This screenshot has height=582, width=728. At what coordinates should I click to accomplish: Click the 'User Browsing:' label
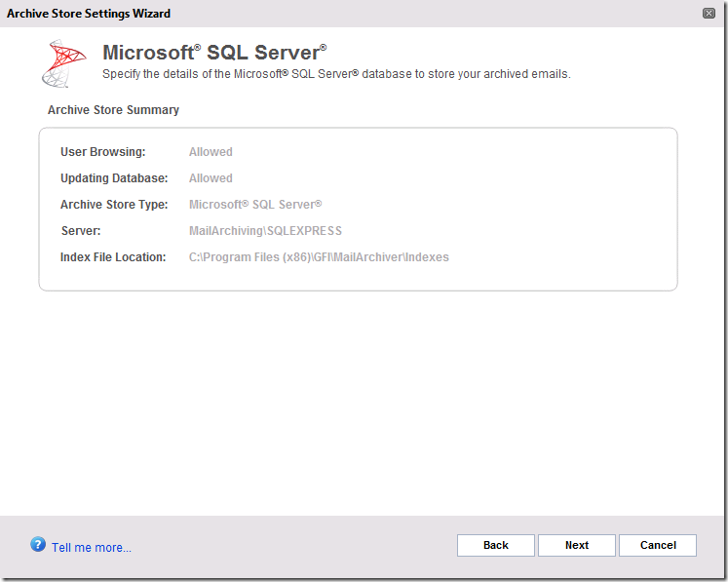103,152
